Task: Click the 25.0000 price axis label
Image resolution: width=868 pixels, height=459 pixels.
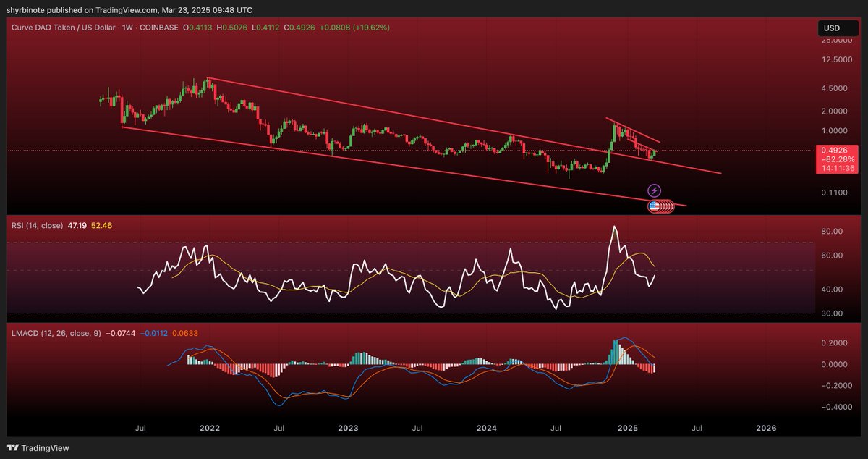Action: point(836,42)
